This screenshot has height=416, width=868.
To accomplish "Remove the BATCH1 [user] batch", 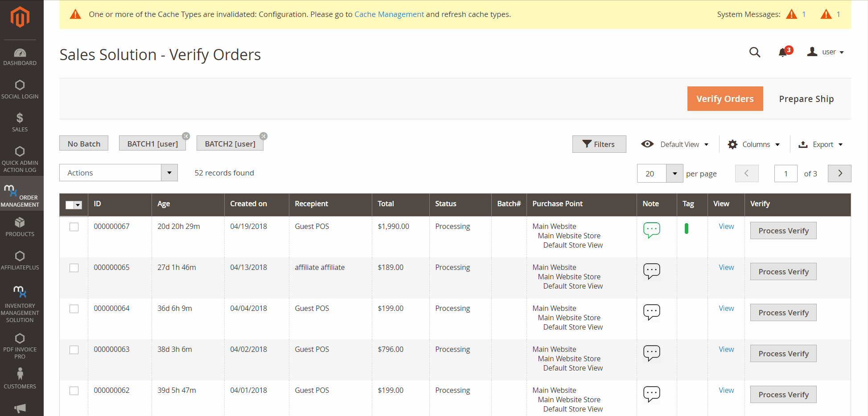I will tap(186, 136).
